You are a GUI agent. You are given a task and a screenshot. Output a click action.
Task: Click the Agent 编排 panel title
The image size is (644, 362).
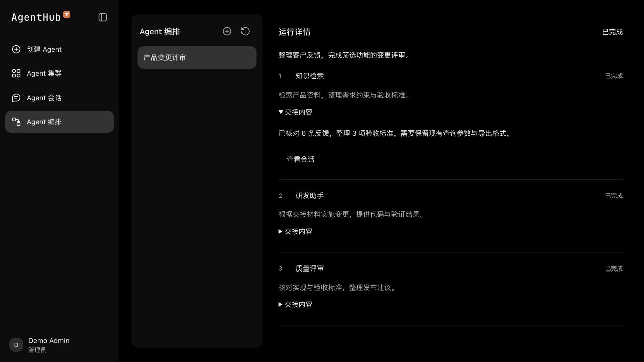pyautogui.click(x=160, y=32)
